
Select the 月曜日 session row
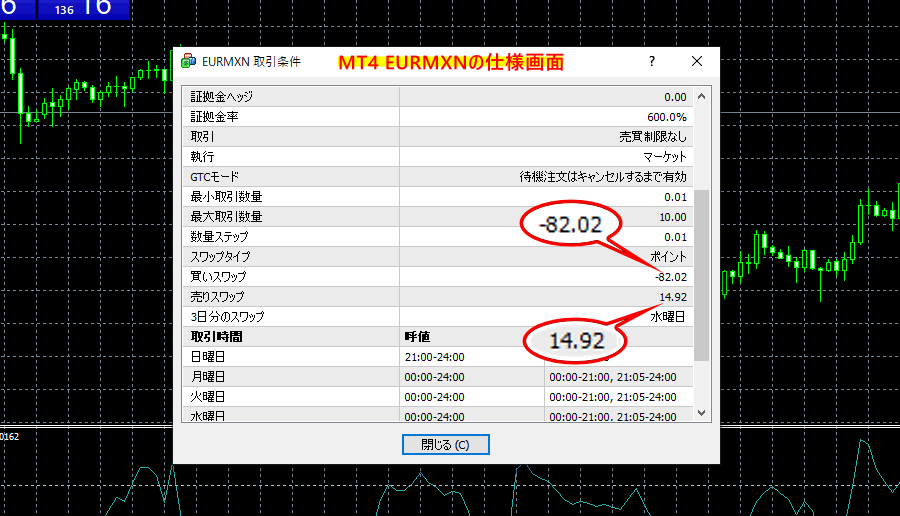pyautogui.click(x=437, y=377)
